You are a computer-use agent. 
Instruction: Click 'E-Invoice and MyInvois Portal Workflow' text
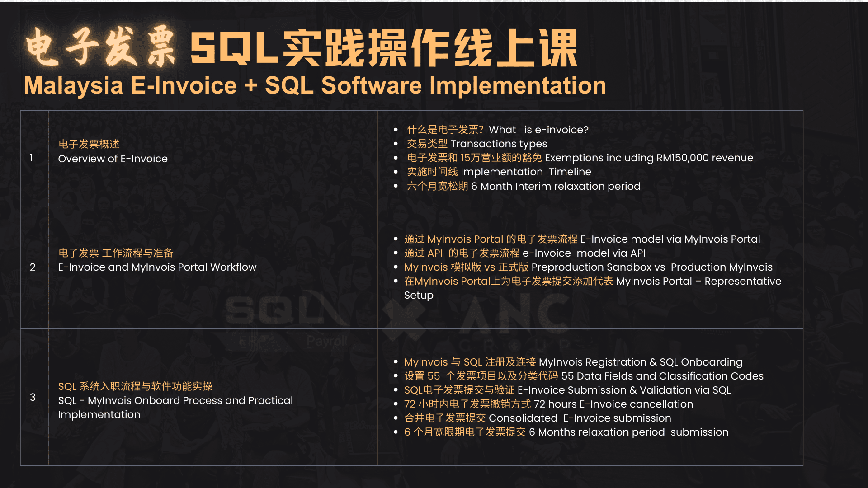click(x=157, y=267)
